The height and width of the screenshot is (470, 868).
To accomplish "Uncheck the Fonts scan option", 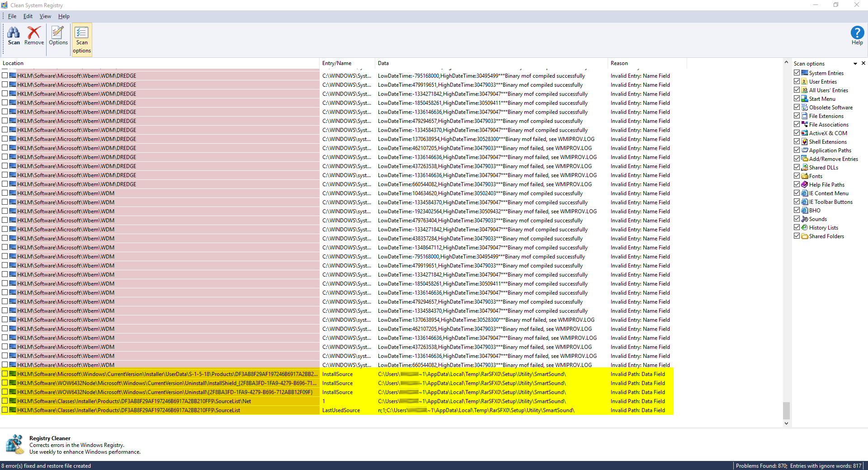I will pyautogui.click(x=797, y=175).
